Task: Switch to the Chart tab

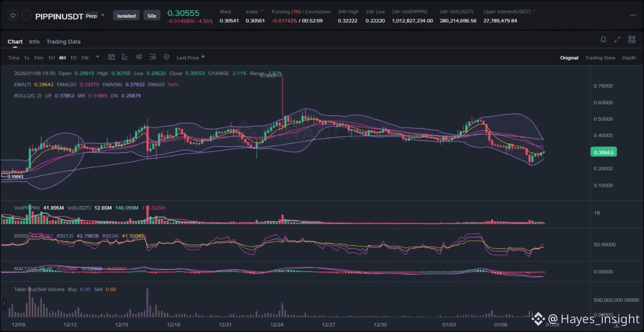Action: [15, 42]
